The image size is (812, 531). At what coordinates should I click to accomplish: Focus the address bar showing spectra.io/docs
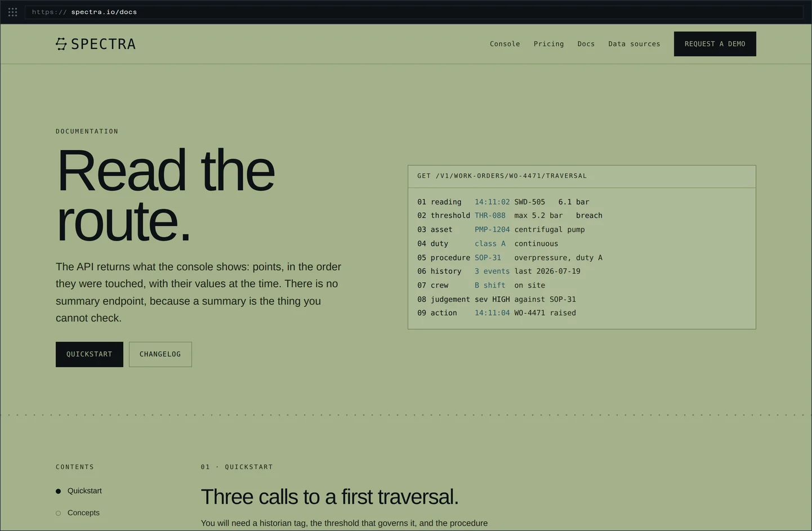414,12
